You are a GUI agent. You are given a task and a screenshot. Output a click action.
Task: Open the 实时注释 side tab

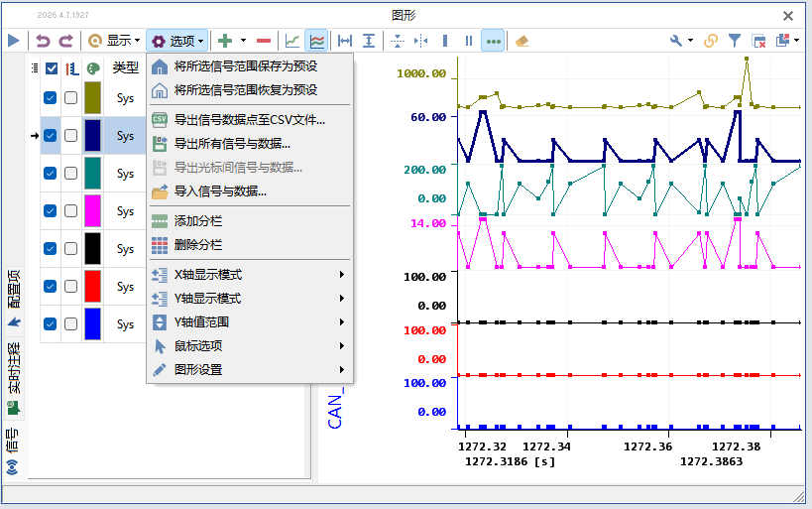pos(14,378)
